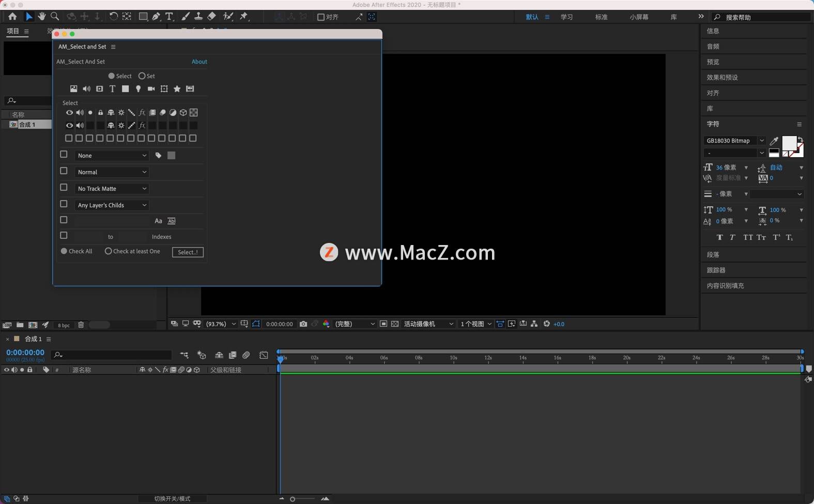Select the Clone Stamp tool
This screenshot has width=814, height=504.
pos(198,17)
